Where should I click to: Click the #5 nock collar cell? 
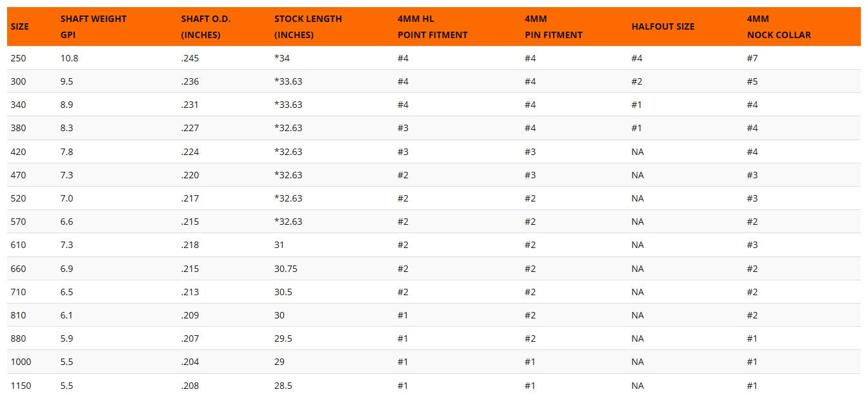752,81
